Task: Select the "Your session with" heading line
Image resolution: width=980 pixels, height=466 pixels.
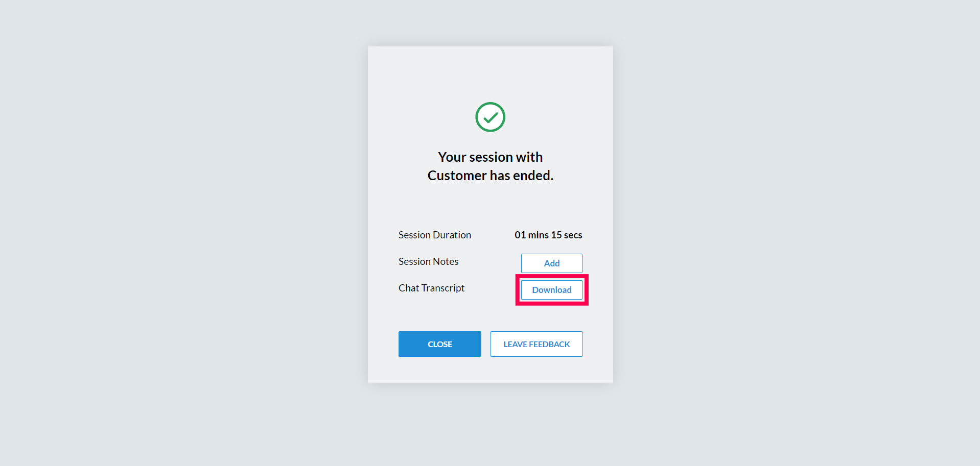Action: tap(490, 157)
